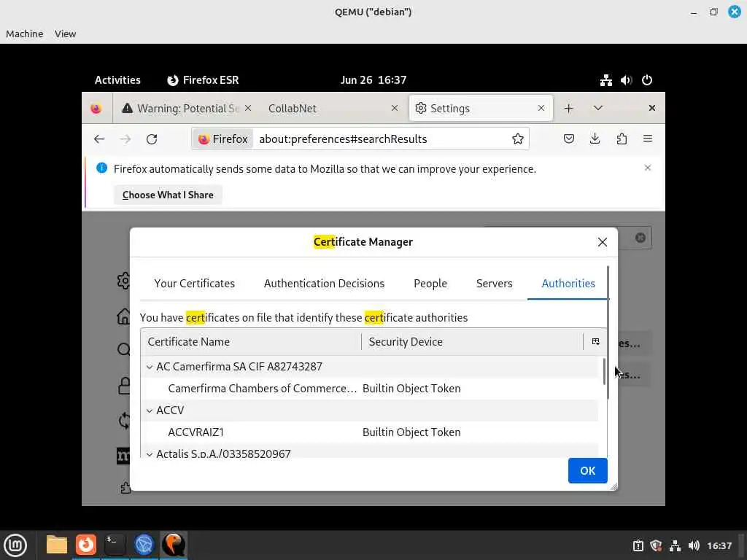Viewport: 747px width, 560px height.
Task: Click the QEMU taskbar icon
Action: [x=174, y=545]
